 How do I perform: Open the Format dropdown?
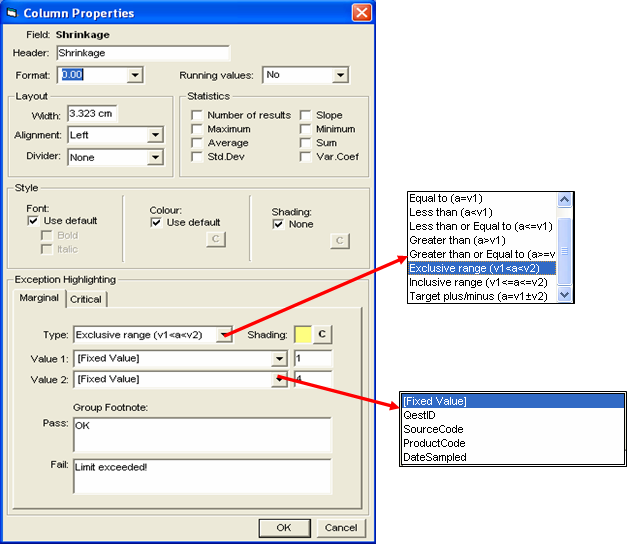tap(135, 75)
